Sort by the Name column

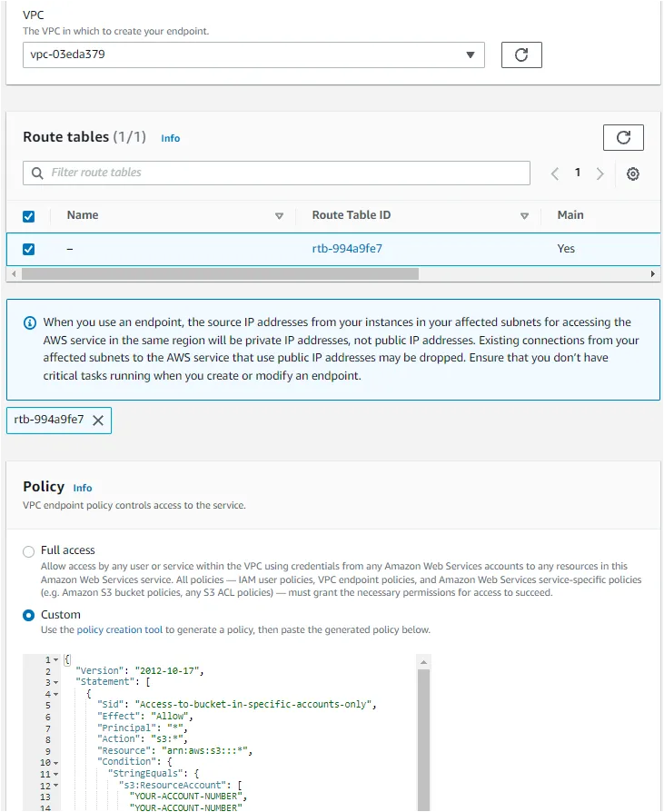click(82, 215)
